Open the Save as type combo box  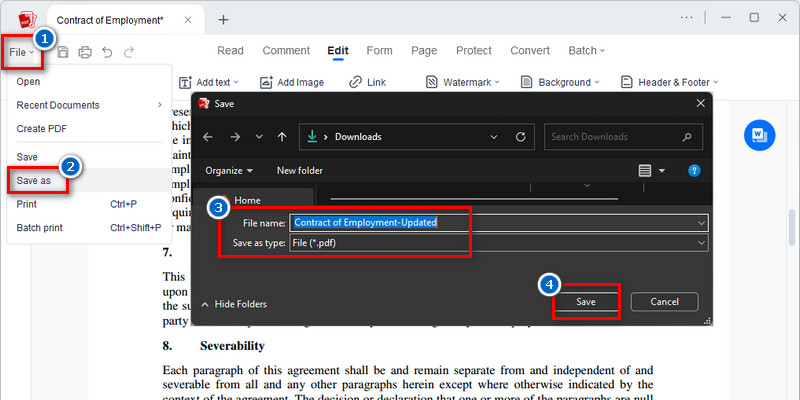point(499,243)
